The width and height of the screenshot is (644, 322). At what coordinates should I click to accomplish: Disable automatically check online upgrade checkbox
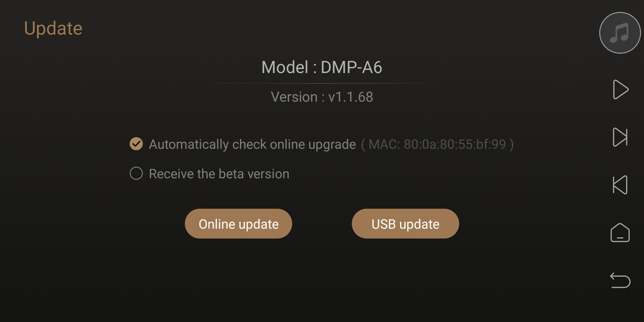click(136, 144)
